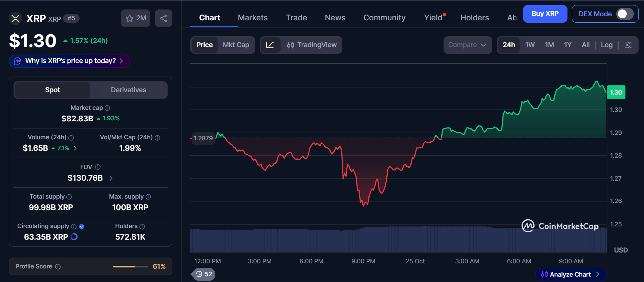
Task: Select the Price chart option
Action: pyautogui.click(x=205, y=45)
